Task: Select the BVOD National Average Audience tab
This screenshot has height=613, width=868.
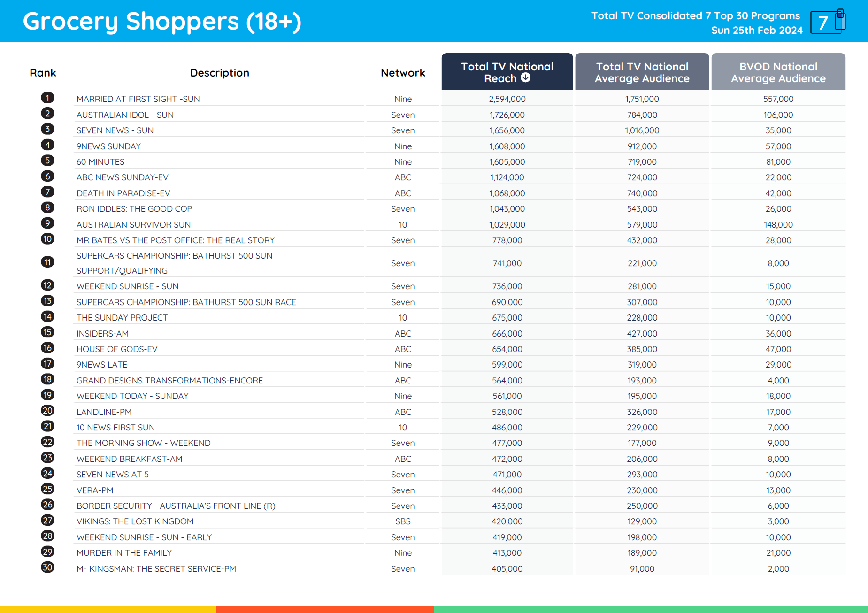Action: pyautogui.click(x=778, y=72)
